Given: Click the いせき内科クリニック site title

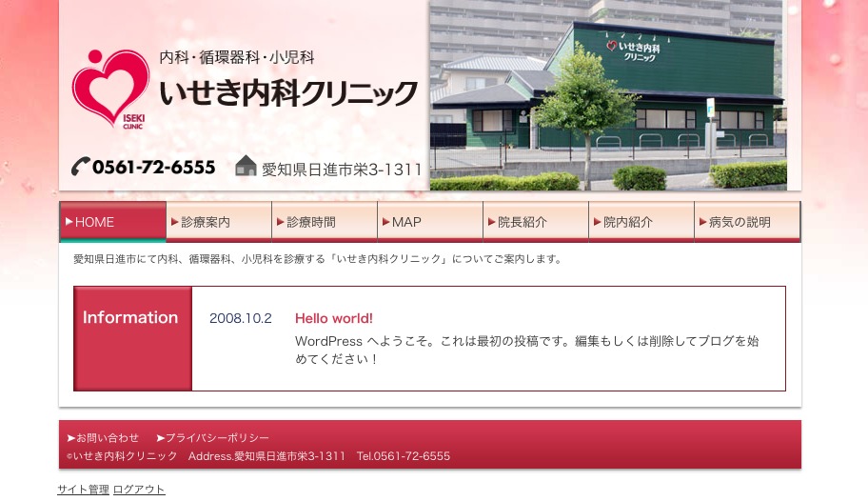Looking at the screenshot, I should pyautogui.click(x=287, y=93).
